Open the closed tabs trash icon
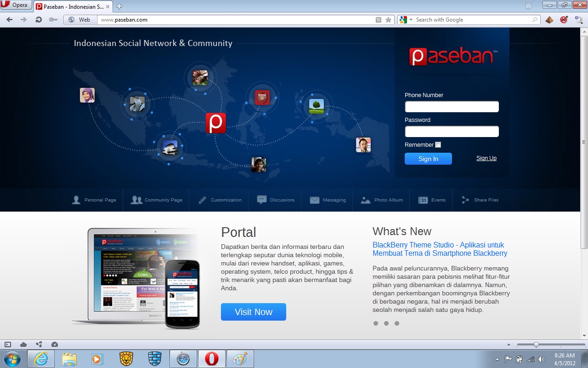This screenshot has height=368, width=588. (528, 6)
